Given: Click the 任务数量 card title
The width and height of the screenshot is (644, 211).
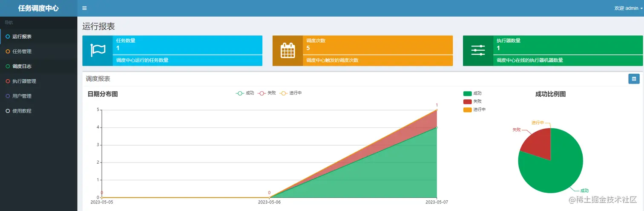Looking at the screenshot, I should click(126, 40).
